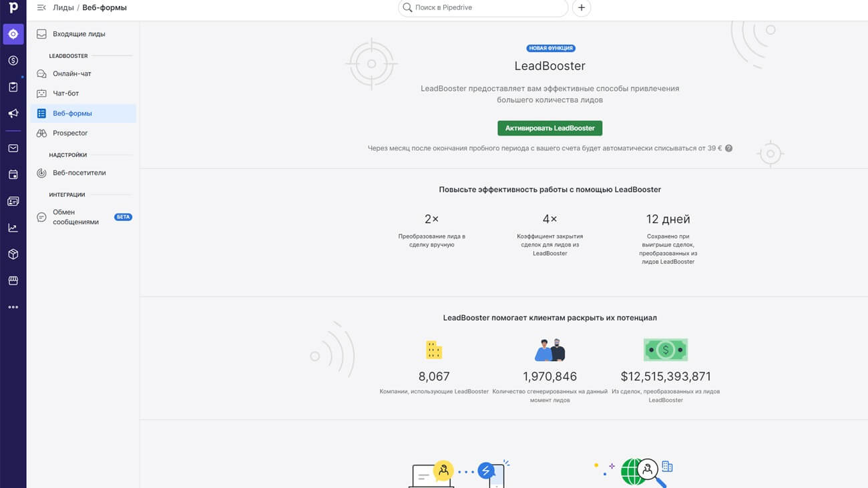Open Insights from the line chart icon
This screenshot has height=488, width=868.
[13, 228]
